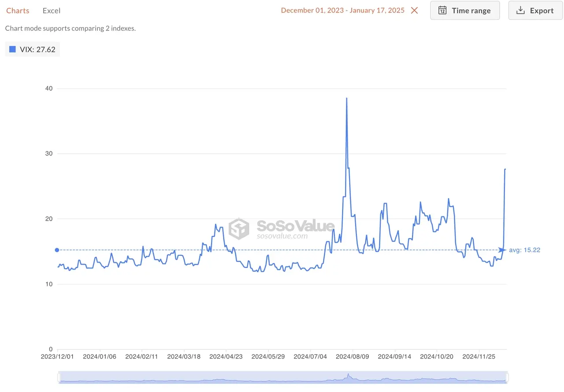Open the date range picker via date text
This screenshot has width=564, height=392.
coord(344,10)
